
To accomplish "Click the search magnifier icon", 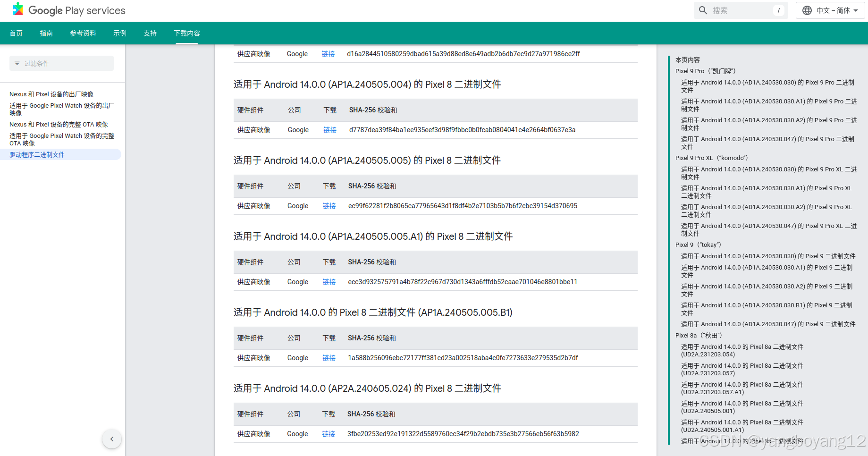I will coord(703,10).
